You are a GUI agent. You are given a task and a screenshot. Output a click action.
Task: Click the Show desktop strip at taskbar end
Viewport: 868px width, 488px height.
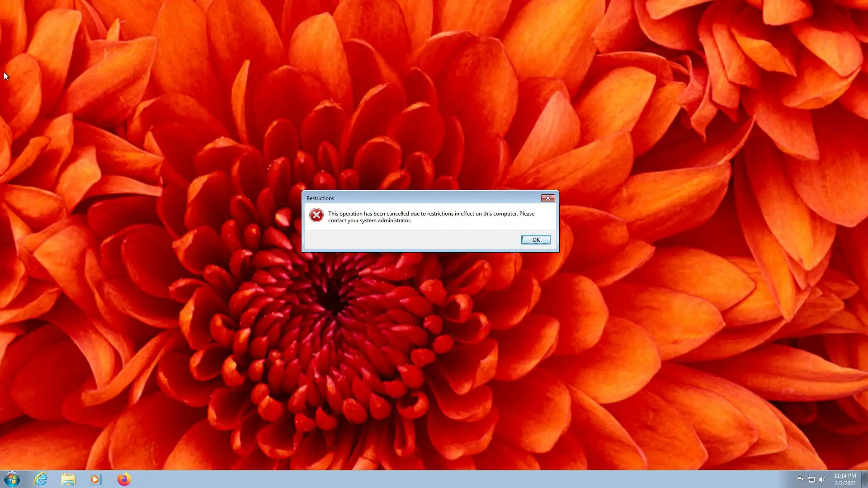(x=864, y=479)
